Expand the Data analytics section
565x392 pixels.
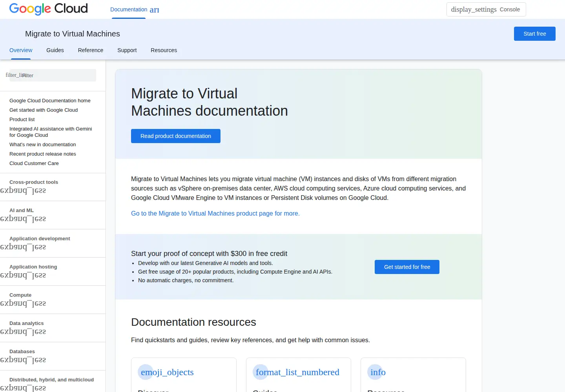(x=23, y=332)
